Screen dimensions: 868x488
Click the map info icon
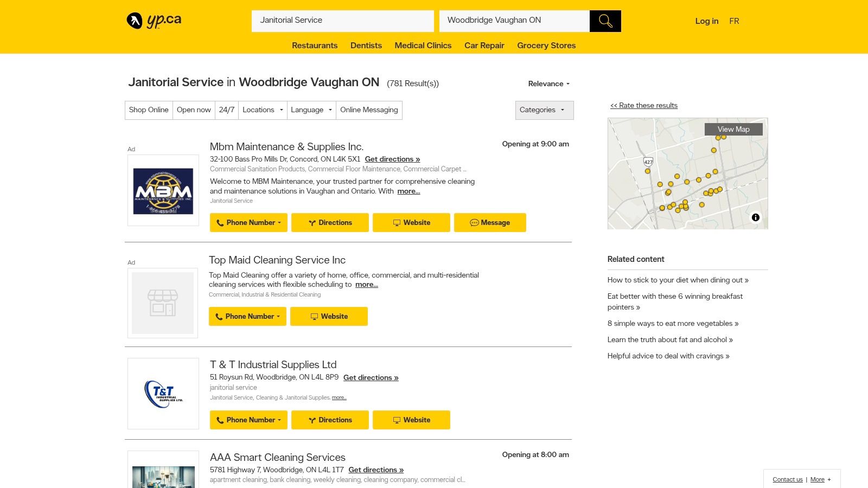tap(755, 217)
